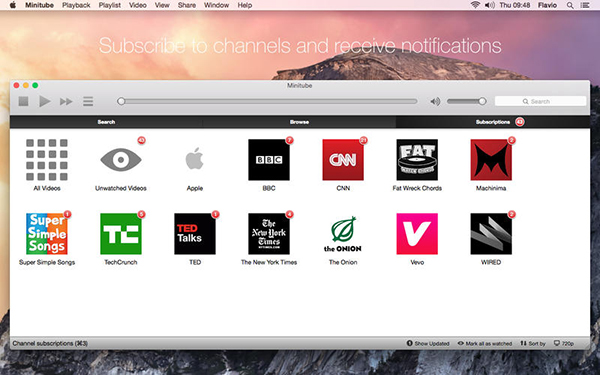Adjust the volume slider handle
600x375 pixels.
[x=482, y=101]
